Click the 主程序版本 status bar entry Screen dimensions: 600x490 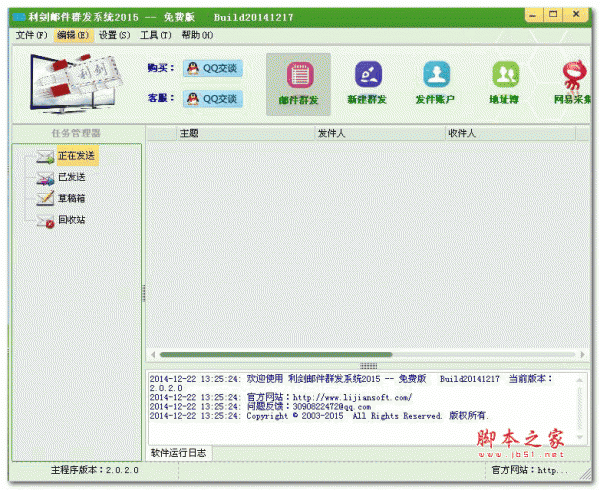95,470
